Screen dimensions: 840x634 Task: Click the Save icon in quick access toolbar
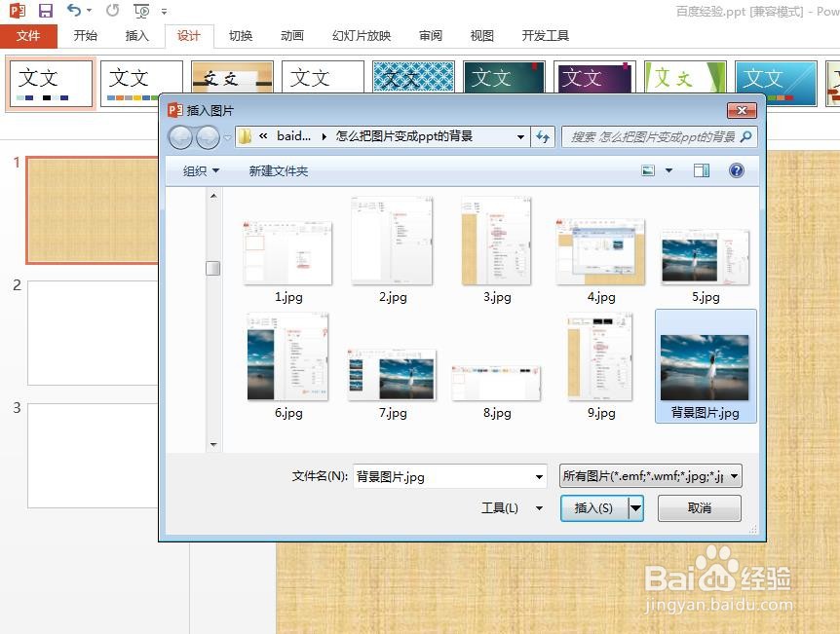(x=46, y=10)
